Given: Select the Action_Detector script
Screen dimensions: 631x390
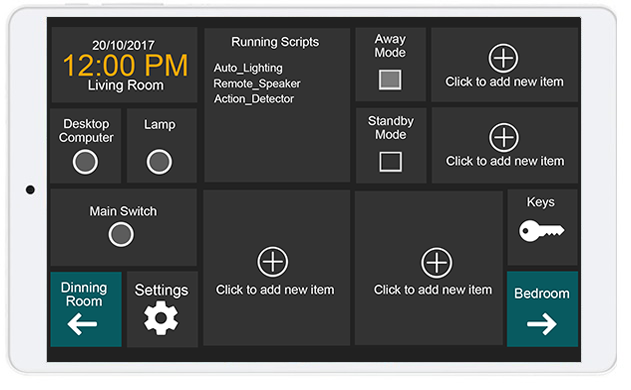Looking at the screenshot, I should coord(254,99).
